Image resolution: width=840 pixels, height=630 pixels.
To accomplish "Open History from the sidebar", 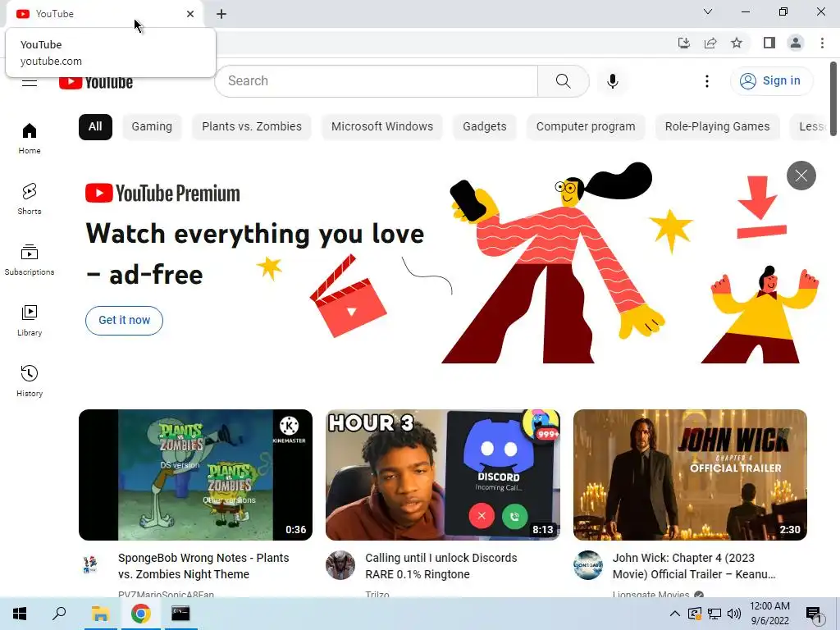I will tap(30, 381).
